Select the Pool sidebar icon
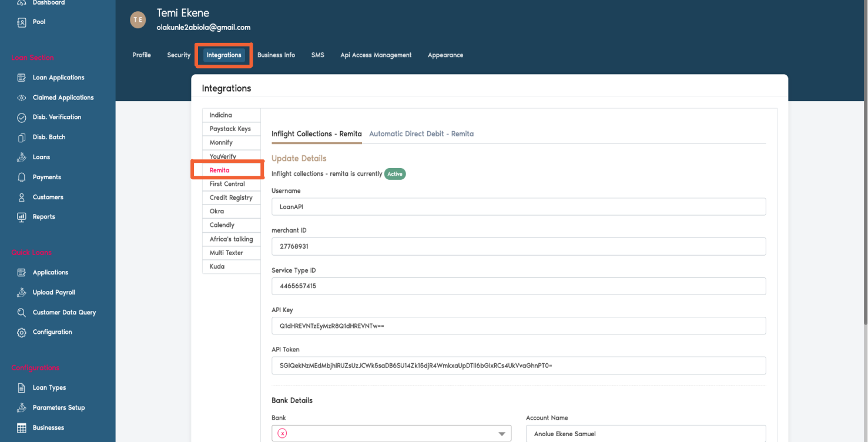 tap(22, 21)
